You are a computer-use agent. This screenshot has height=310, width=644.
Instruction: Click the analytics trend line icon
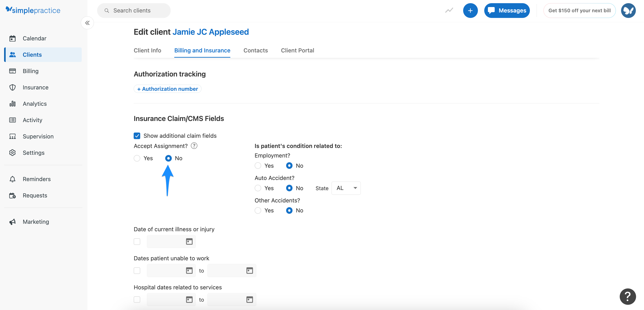pyautogui.click(x=449, y=10)
